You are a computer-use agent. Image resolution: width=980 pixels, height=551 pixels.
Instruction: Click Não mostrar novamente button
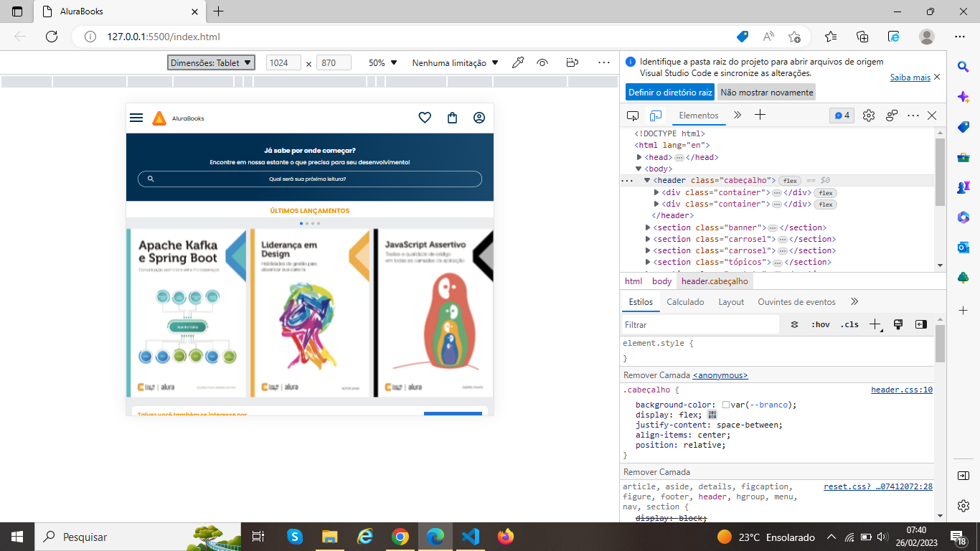(x=767, y=93)
